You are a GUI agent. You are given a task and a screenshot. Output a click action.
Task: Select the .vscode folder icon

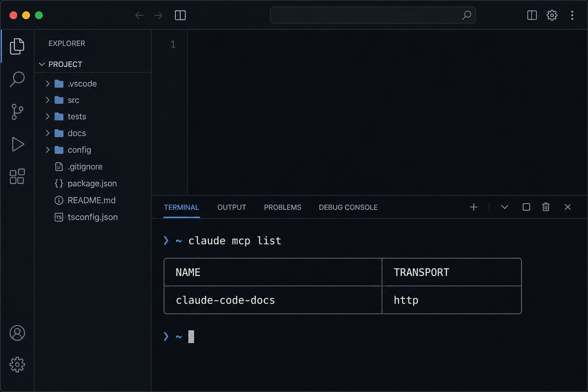(x=59, y=83)
